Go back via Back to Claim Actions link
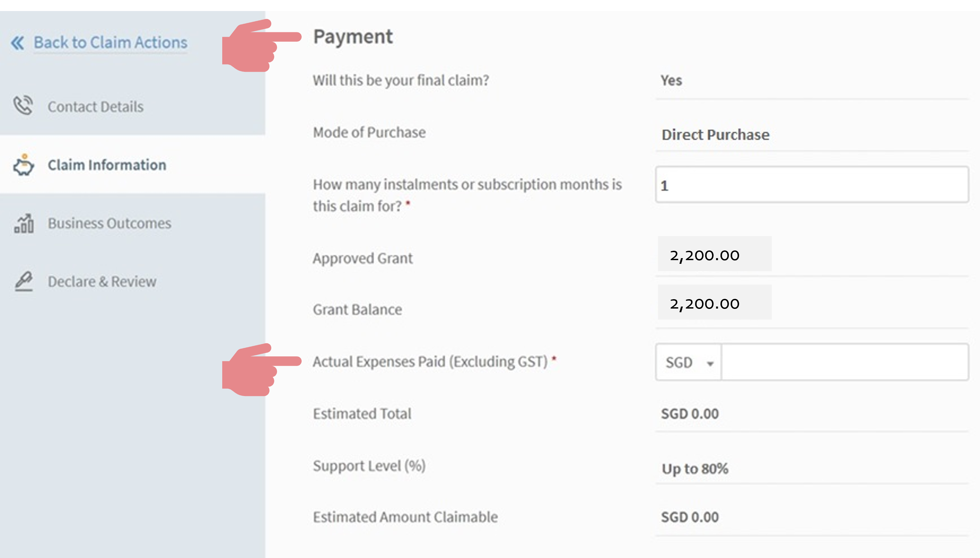Screen dimensions: 980x558 coord(110,42)
